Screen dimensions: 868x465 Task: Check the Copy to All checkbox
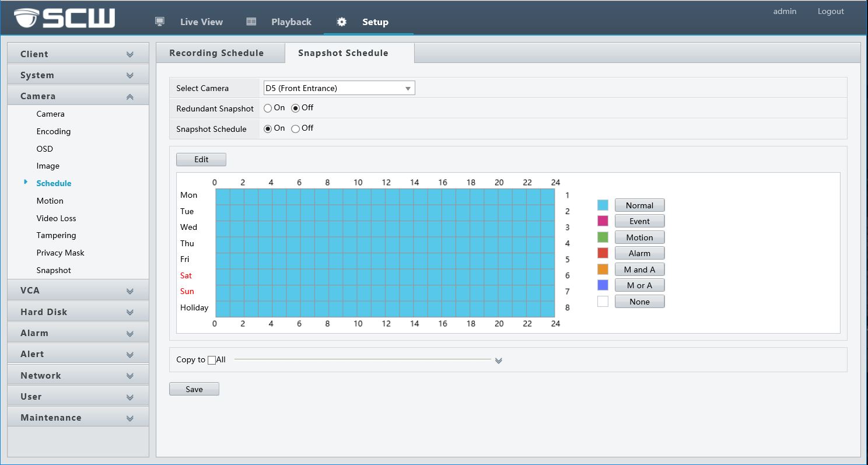[x=212, y=360]
